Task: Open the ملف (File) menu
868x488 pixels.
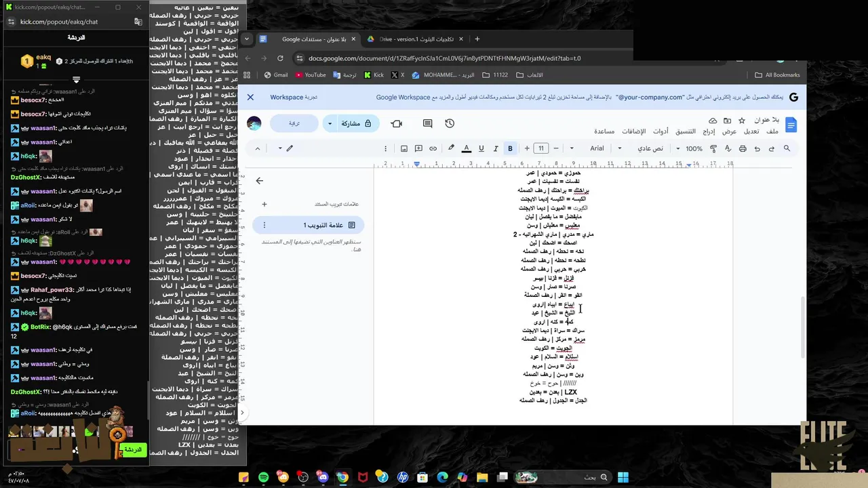Action: (x=772, y=131)
